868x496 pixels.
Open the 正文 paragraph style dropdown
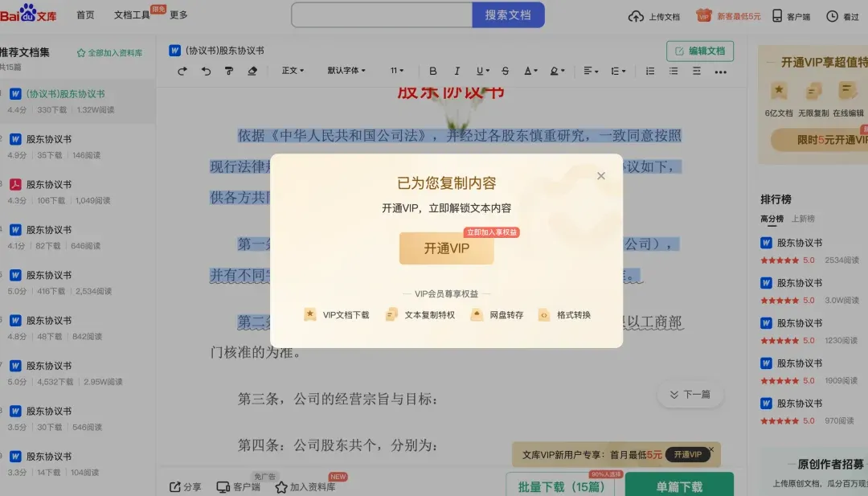click(293, 71)
